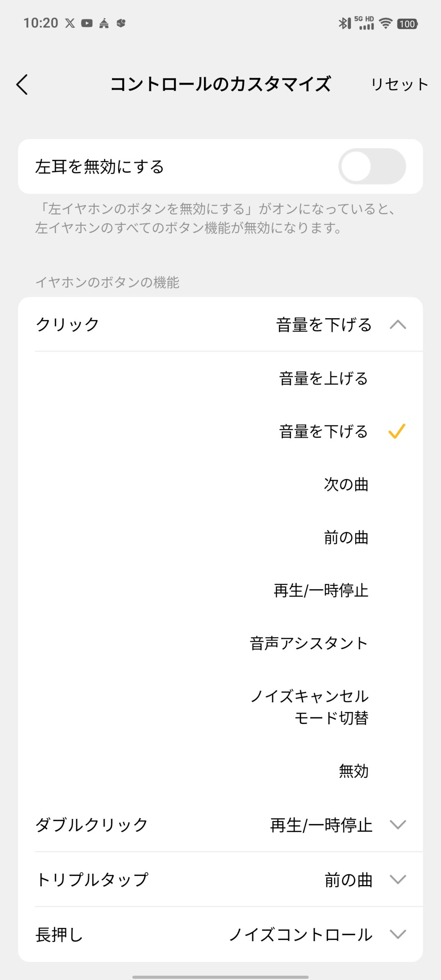The height and width of the screenshot is (980, 441).
Task: Tap the orange checkmark icon
Action: [397, 431]
